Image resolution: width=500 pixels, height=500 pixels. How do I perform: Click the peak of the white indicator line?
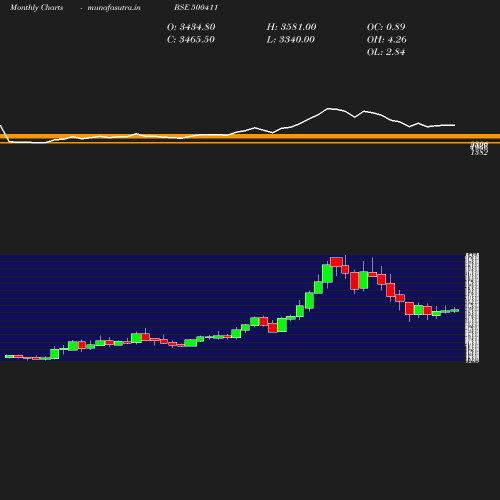328,108
